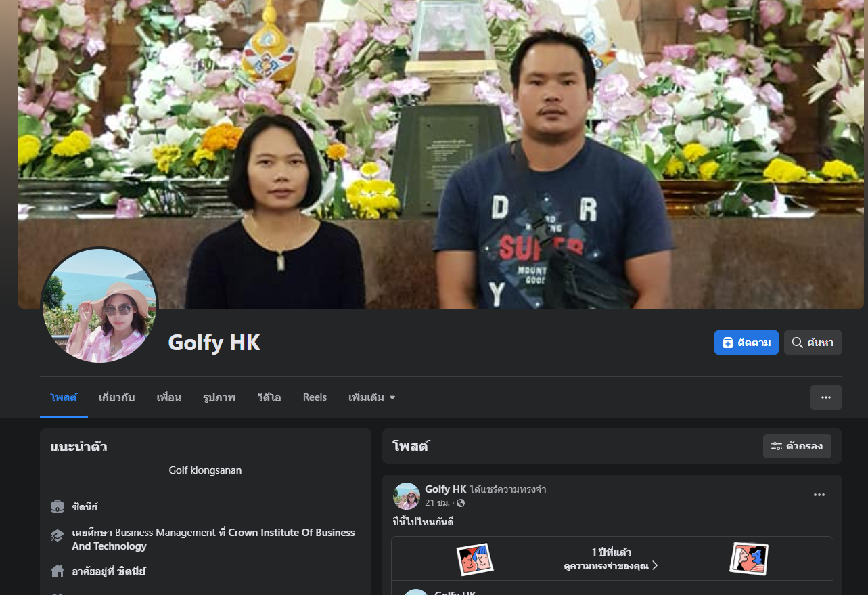Switch to the Reels tab
Image resolution: width=868 pixels, height=595 pixels.
coord(315,397)
